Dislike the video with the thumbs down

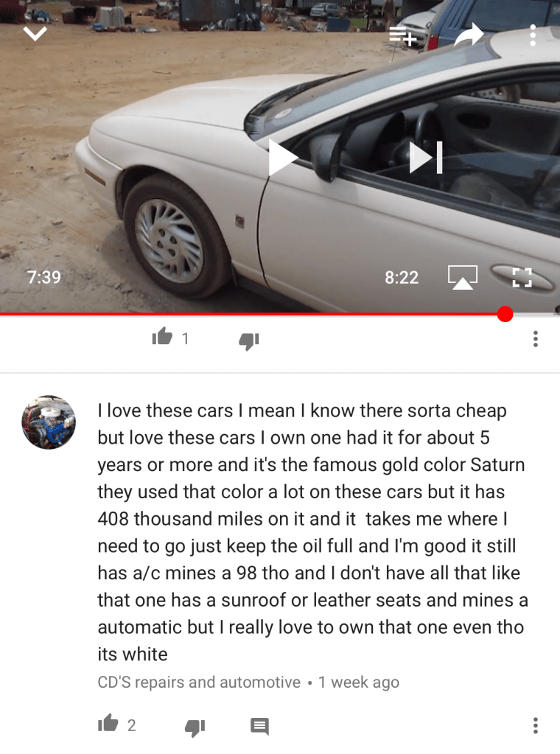[249, 341]
